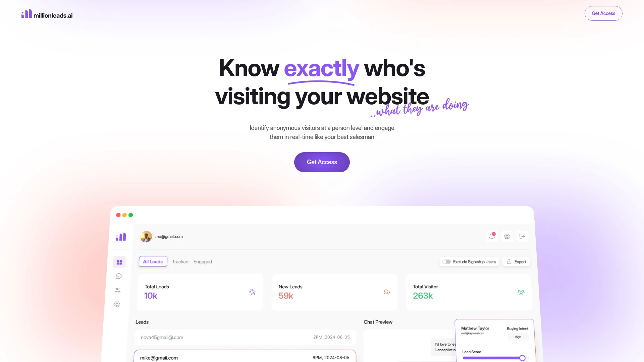The width and height of the screenshot is (644, 362).
Task: Click the millionleads bar chart logo
Action: [x=26, y=13]
